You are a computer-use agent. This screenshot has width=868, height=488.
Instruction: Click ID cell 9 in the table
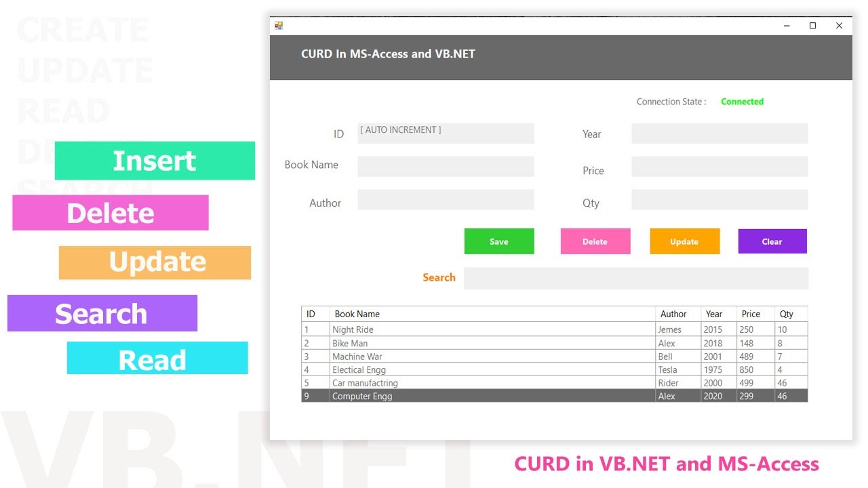coord(316,396)
